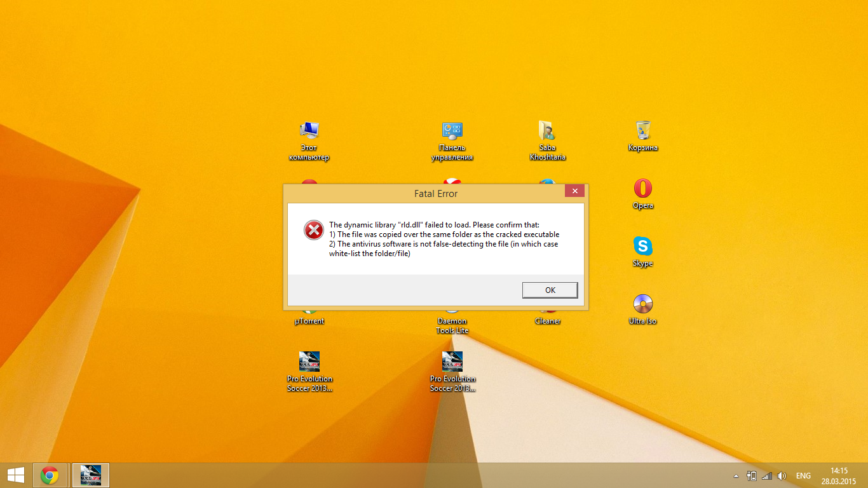Click OK in the Fatal Error dialog
Image resolution: width=868 pixels, height=488 pixels.
(x=550, y=290)
